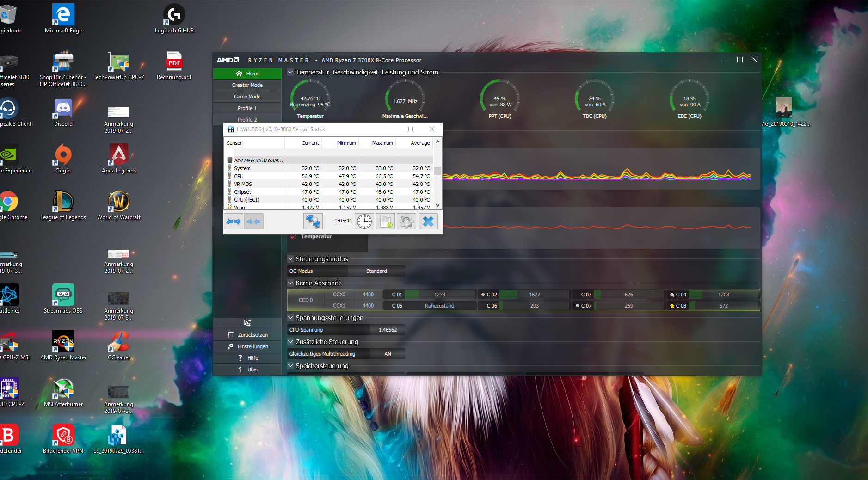868x480 pixels.
Task: Launch League of Legends shortcut
Action: (x=63, y=206)
